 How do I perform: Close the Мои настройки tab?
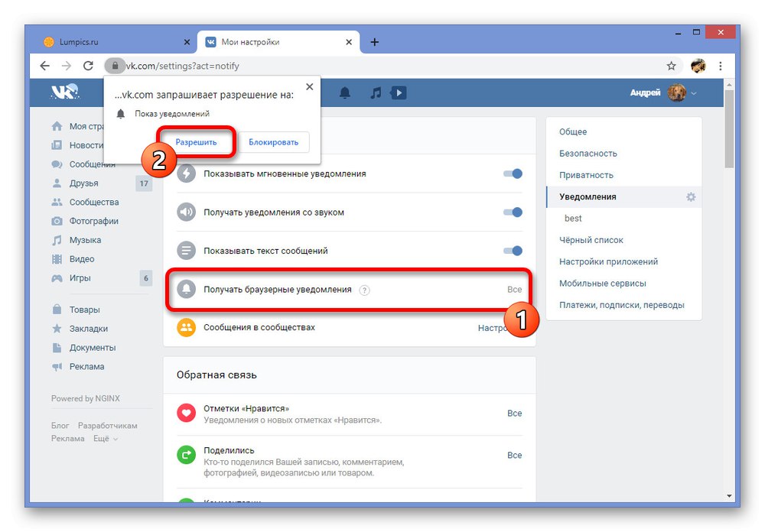pos(349,43)
